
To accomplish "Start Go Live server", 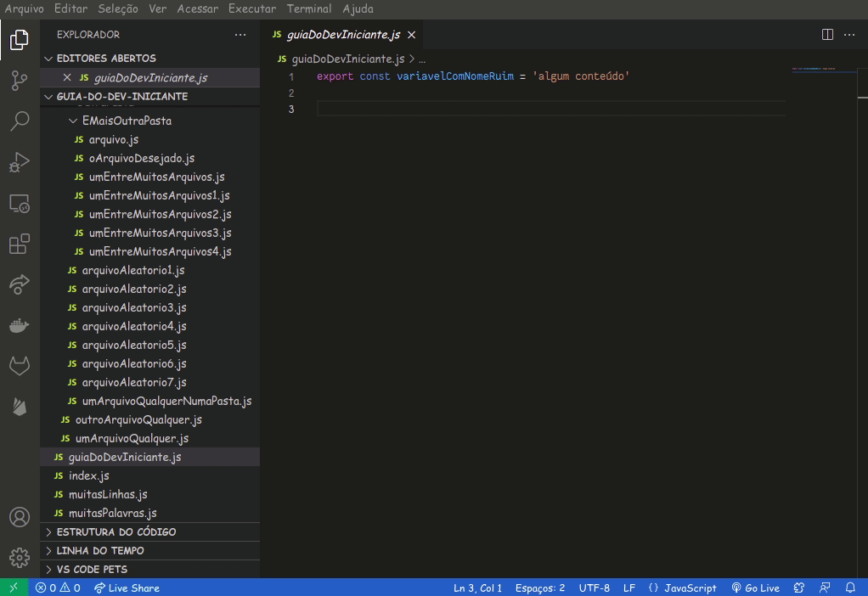I will click(x=755, y=588).
